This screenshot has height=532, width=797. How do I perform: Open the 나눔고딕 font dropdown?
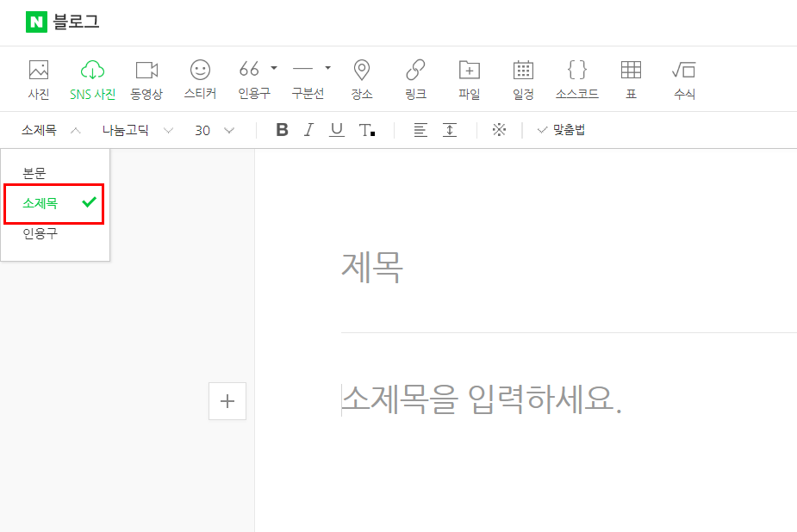pos(137,131)
